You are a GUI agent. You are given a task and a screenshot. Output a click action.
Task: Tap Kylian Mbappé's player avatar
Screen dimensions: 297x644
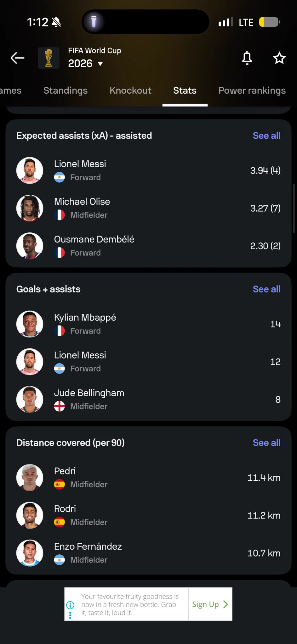[30, 324]
